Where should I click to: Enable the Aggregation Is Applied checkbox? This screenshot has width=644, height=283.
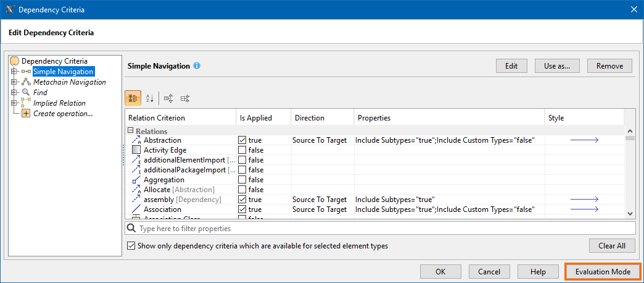tap(242, 180)
